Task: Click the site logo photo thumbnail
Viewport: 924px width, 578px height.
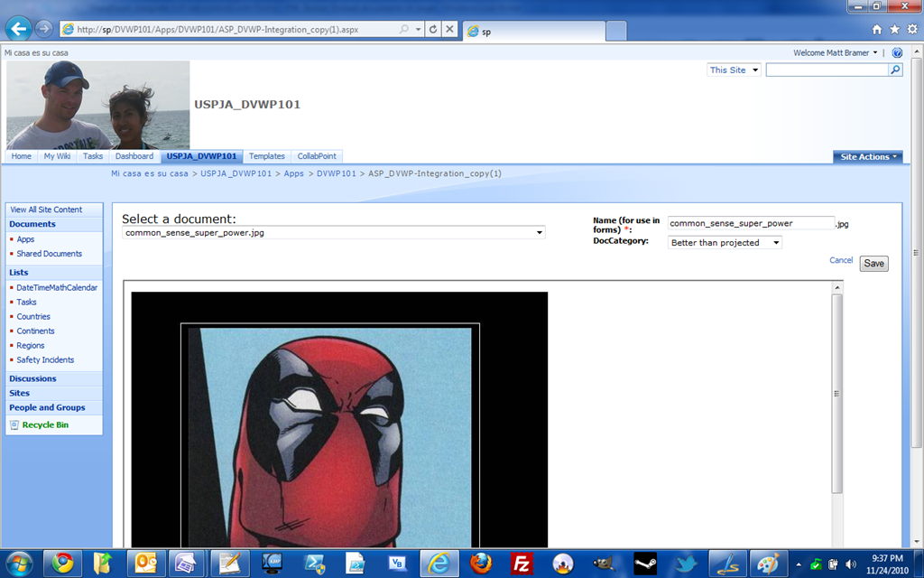Action: tap(97, 105)
